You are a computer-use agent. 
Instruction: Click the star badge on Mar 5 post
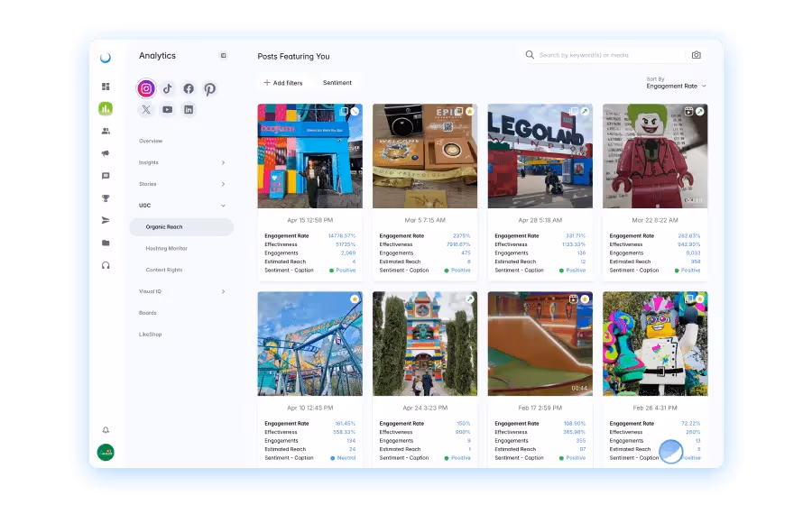pos(470,111)
